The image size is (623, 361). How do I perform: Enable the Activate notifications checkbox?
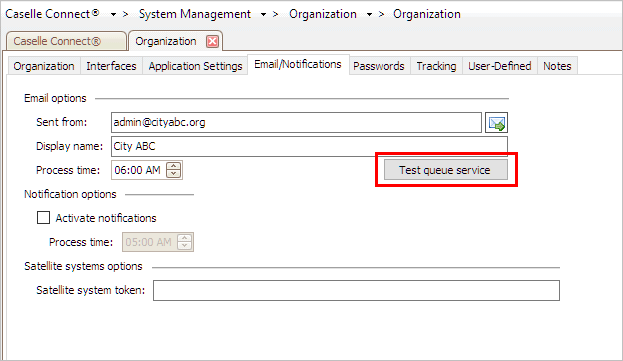(x=43, y=218)
